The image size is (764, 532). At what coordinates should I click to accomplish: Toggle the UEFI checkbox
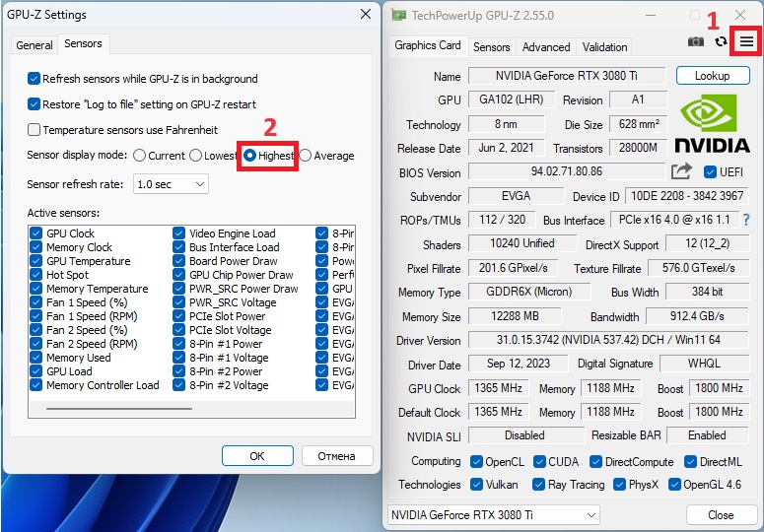(x=710, y=171)
